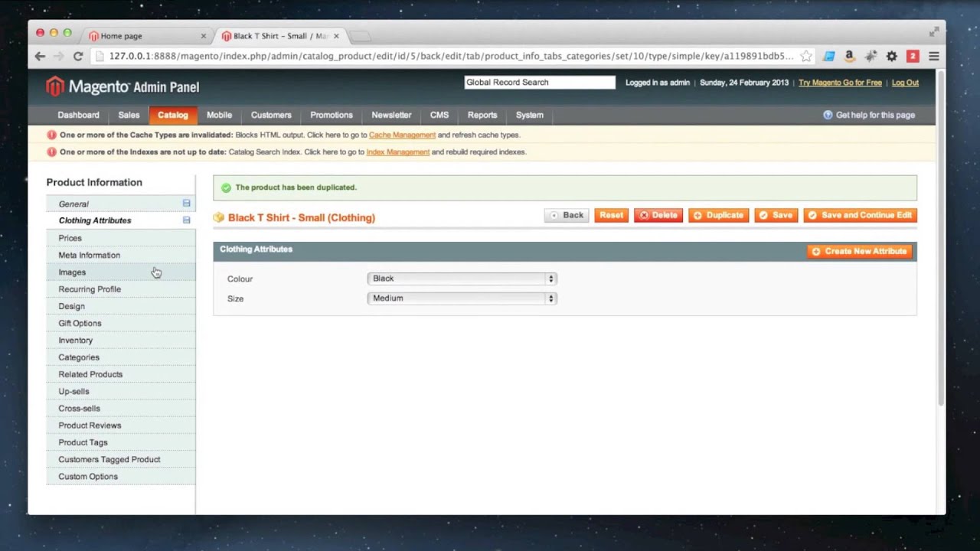Image resolution: width=980 pixels, height=551 pixels.
Task: Click Amazon extension icon in toolbar
Action: (x=849, y=56)
